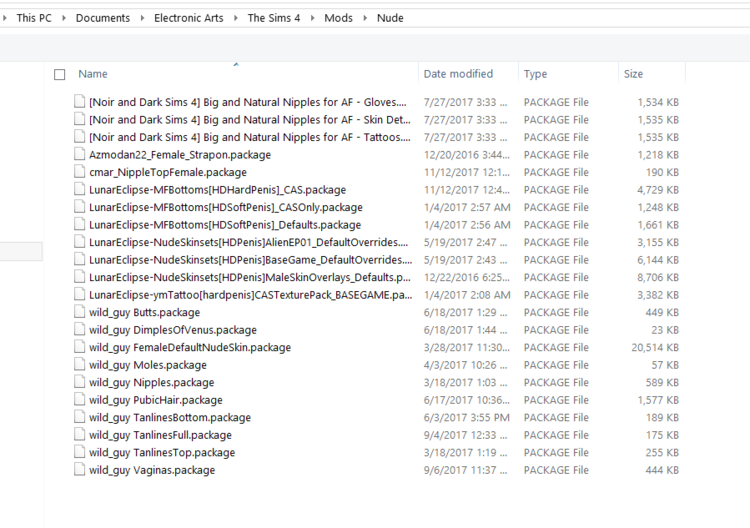Click file icon of wild_guy TanlinesTop.package
The height and width of the screenshot is (528, 750).
tap(79, 452)
